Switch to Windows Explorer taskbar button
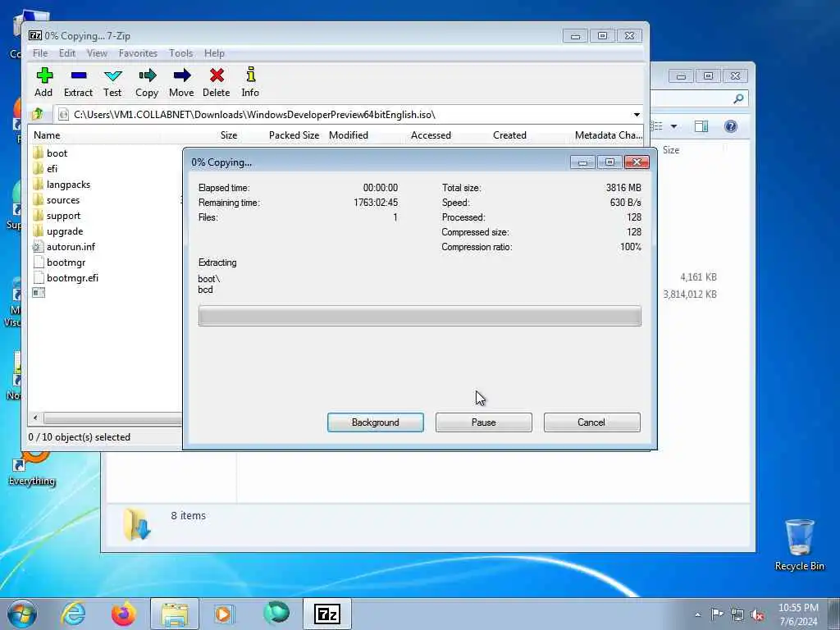 tap(175, 614)
